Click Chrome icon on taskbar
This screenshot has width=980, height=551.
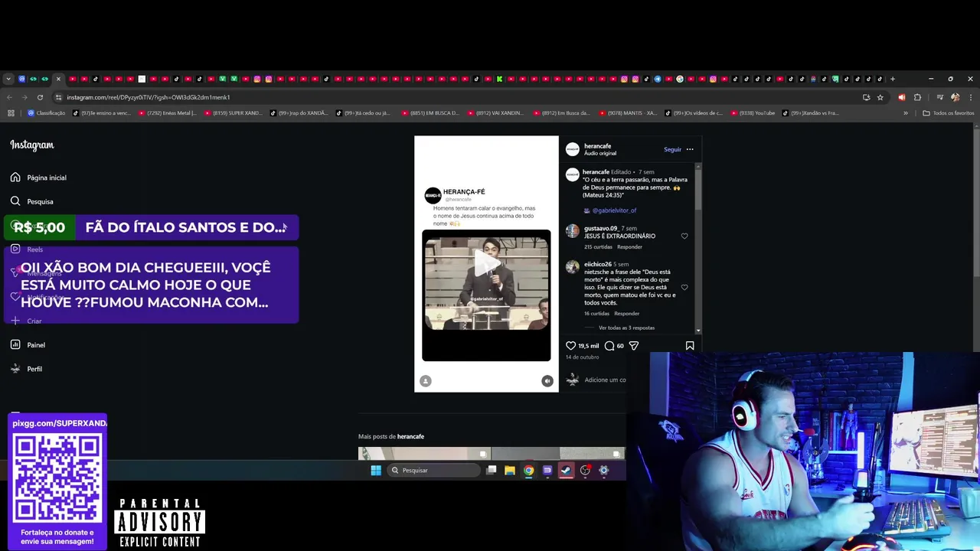528,471
